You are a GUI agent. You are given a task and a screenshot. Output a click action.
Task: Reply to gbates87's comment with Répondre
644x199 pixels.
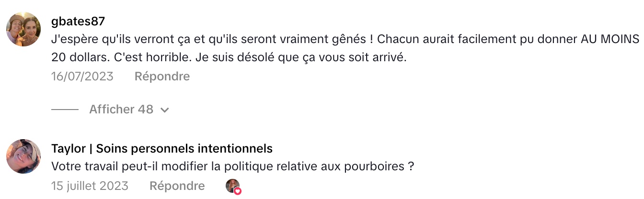tap(162, 77)
